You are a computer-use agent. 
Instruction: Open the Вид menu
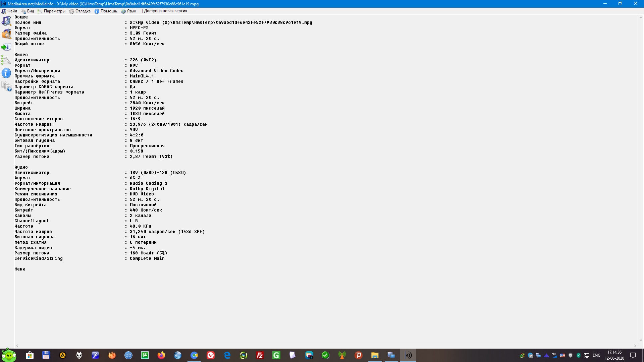tap(28, 11)
